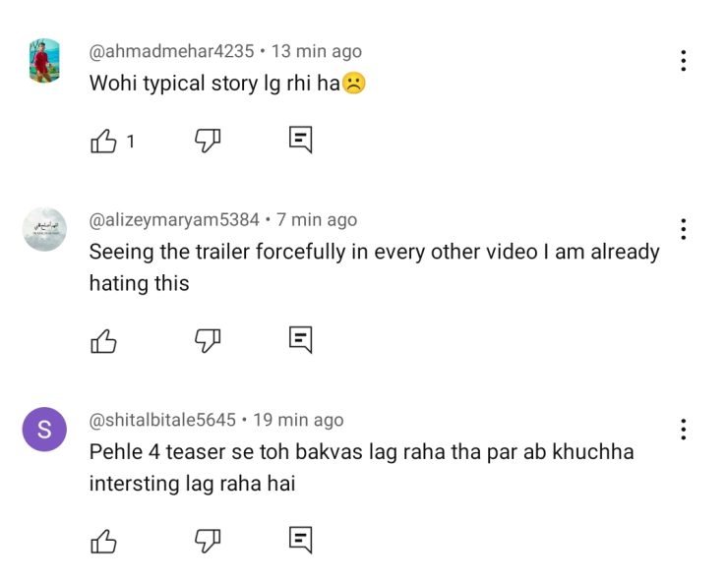The width and height of the screenshot is (728, 581).
Task: Visit the @alizeymaryam5384 channel link
Action: click(x=174, y=220)
